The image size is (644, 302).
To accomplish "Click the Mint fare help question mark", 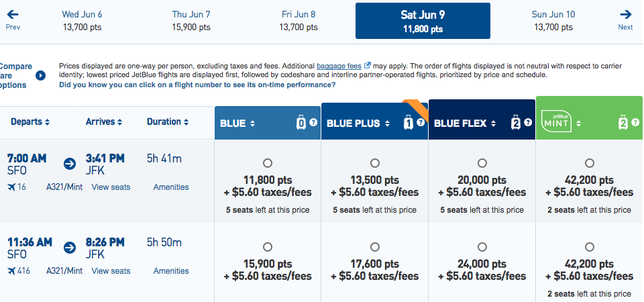I will [635, 123].
